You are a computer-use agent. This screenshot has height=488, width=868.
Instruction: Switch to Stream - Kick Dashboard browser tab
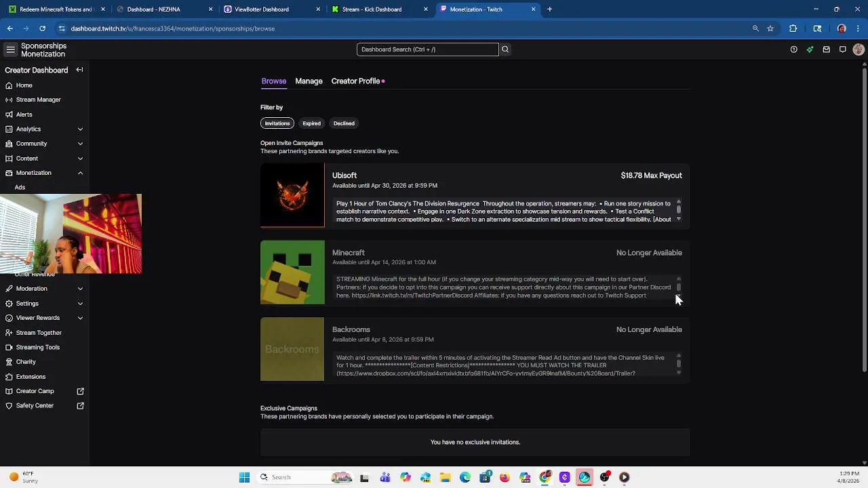378,9
